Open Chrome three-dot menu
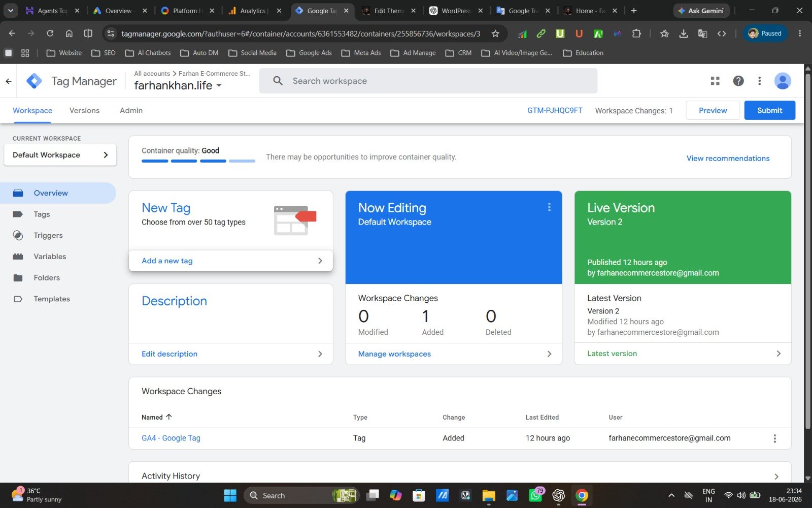 coord(800,34)
